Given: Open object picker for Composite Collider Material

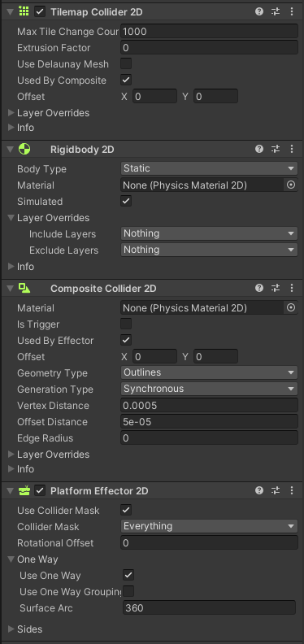Looking at the screenshot, I should [x=291, y=307].
